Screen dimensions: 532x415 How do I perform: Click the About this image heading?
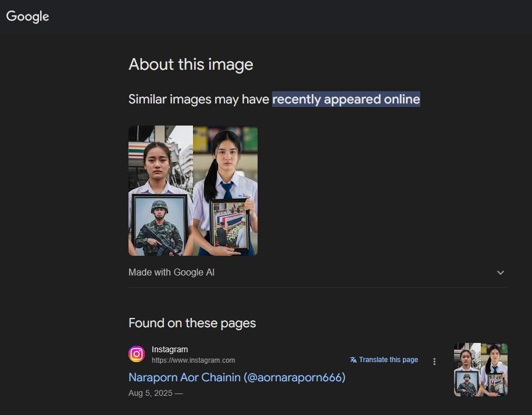pos(191,65)
